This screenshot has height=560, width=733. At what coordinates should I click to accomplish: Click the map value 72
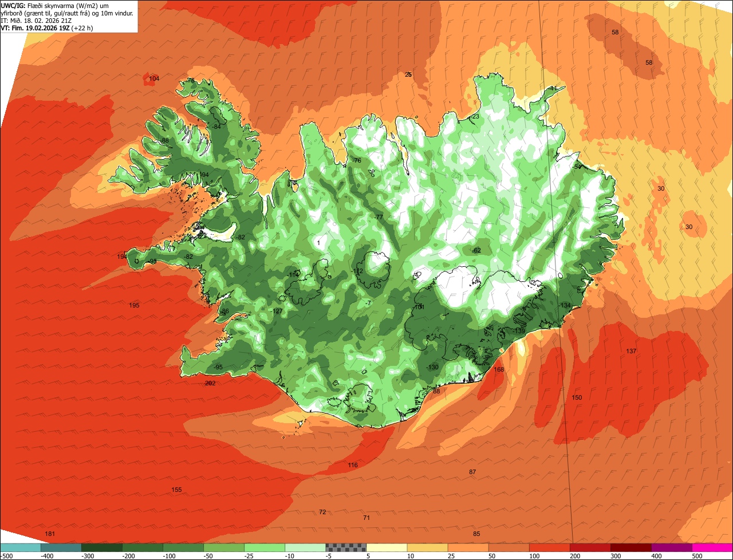tap(322, 512)
